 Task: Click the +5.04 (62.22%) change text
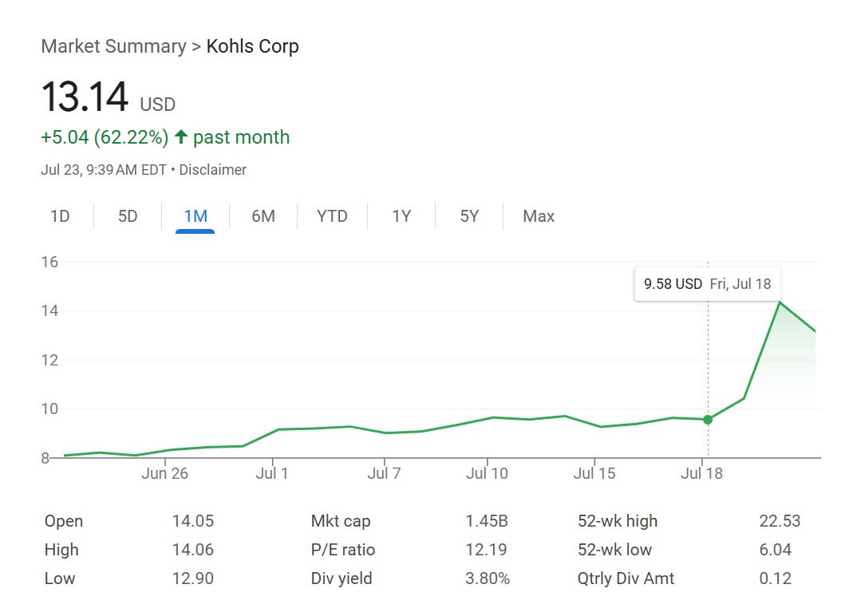[x=105, y=136]
